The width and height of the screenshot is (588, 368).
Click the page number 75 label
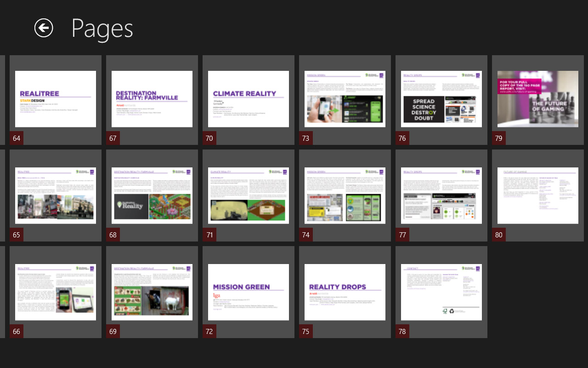[x=306, y=331]
